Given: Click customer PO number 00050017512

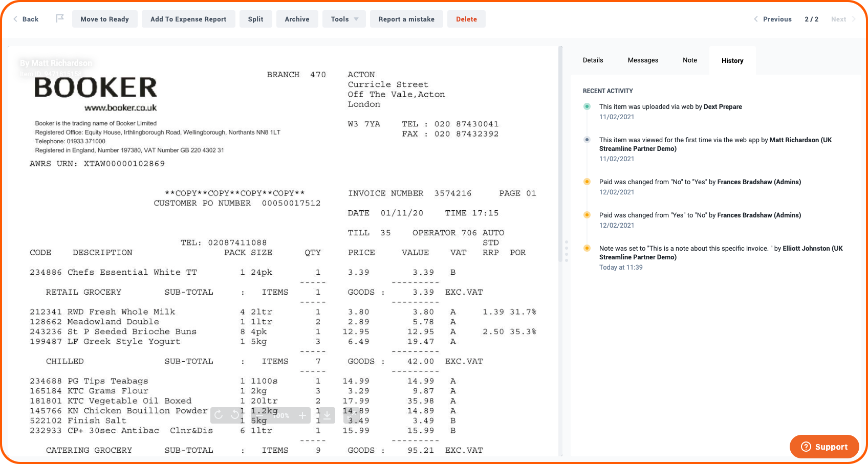Looking at the screenshot, I should pos(291,203).
